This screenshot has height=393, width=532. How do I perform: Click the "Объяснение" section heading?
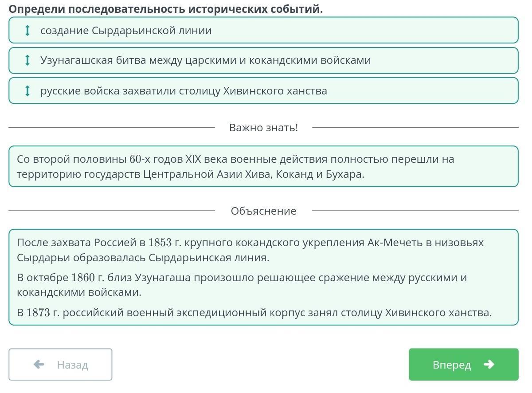263,211
